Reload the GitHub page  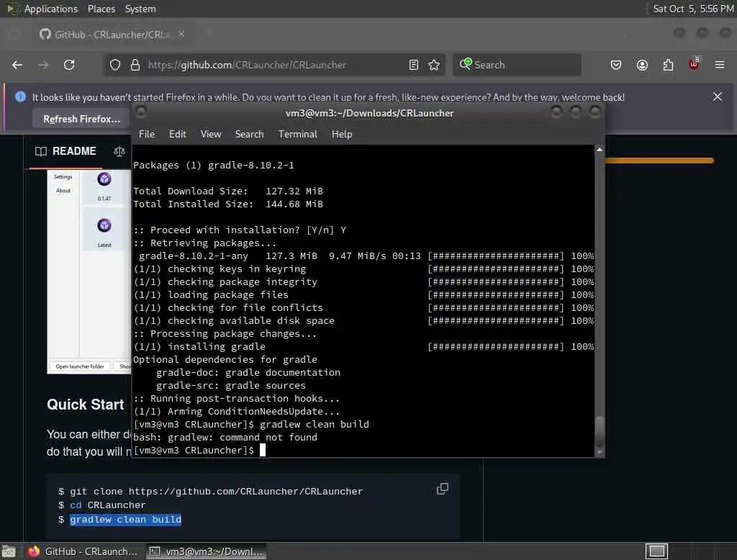click(69, 65)
